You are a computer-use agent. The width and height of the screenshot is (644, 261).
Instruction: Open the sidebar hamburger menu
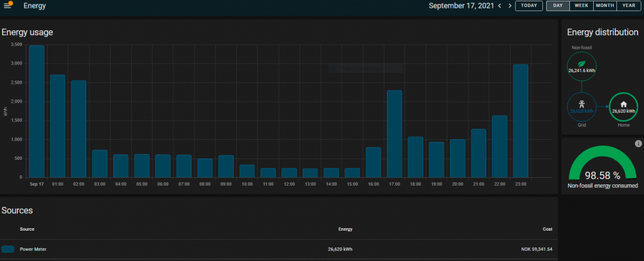(x=8, y=6)
